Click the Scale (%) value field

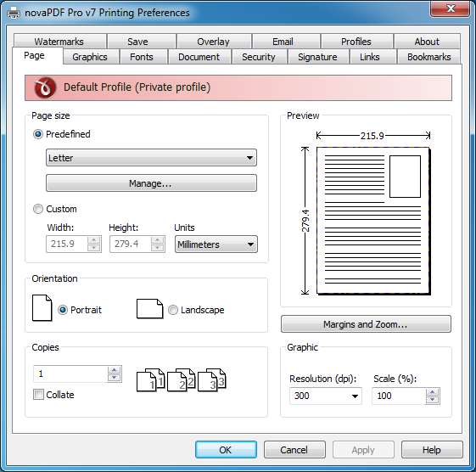(399, 396)
